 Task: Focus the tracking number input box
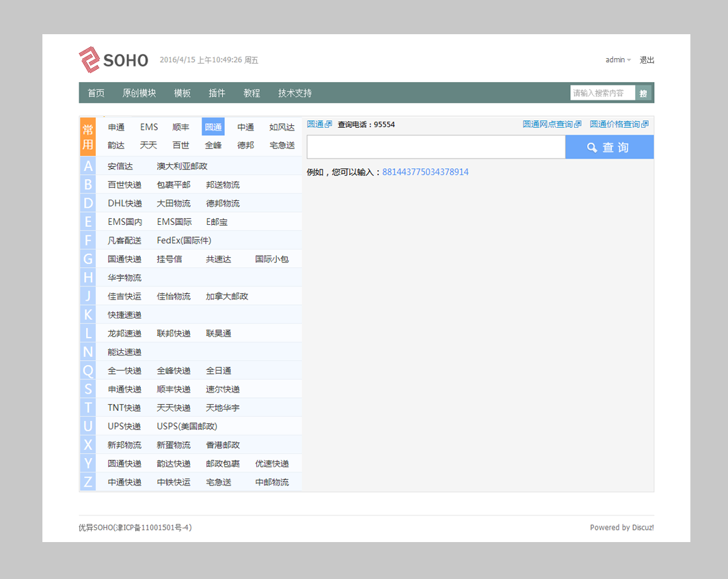(436, 147)
